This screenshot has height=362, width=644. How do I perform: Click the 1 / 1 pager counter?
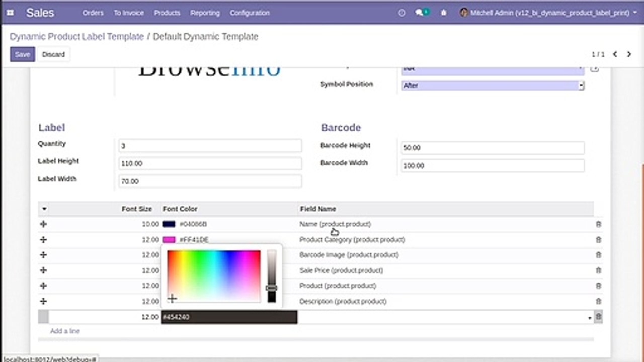point(598,54)
